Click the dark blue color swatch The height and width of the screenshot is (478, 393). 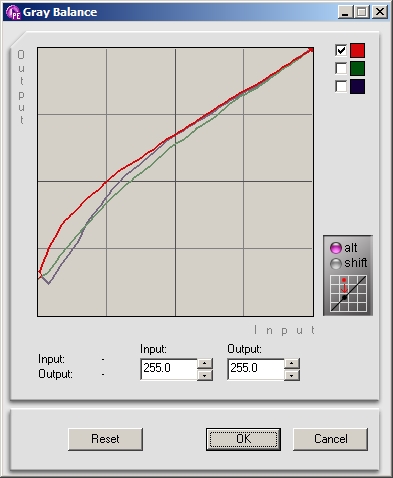point(357,86)
